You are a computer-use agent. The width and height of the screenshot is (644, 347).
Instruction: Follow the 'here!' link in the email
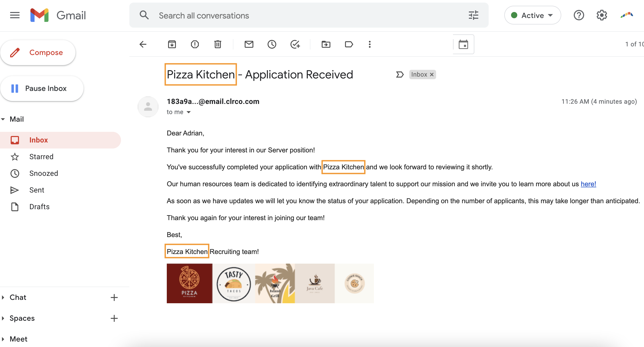(588, 184)
